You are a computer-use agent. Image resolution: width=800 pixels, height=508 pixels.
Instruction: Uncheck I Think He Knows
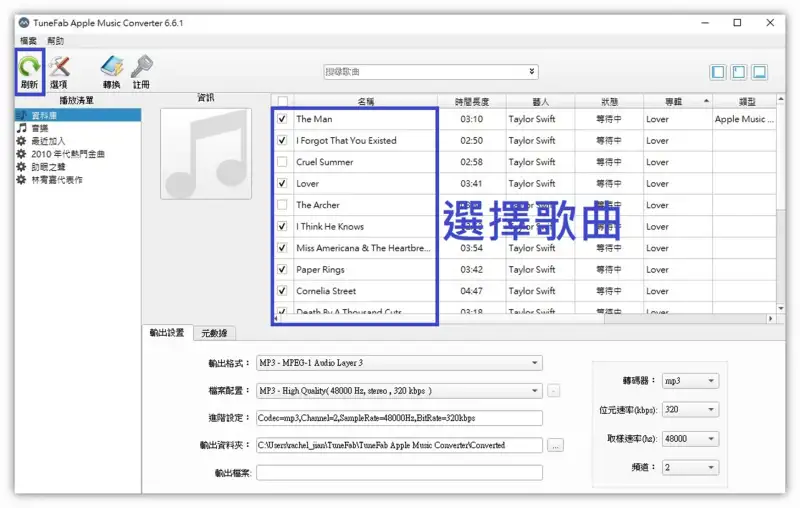(x=282, y=226)
